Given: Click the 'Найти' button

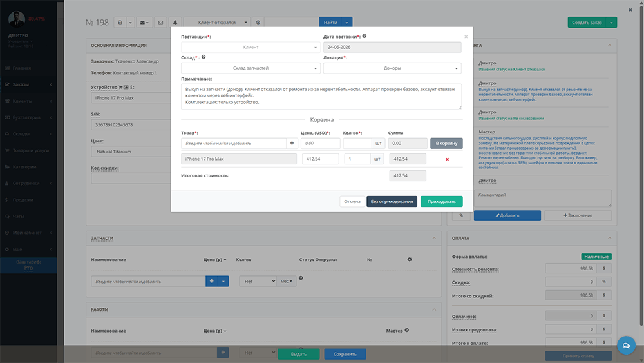Looking at the screenshot, I should [330, 22].
